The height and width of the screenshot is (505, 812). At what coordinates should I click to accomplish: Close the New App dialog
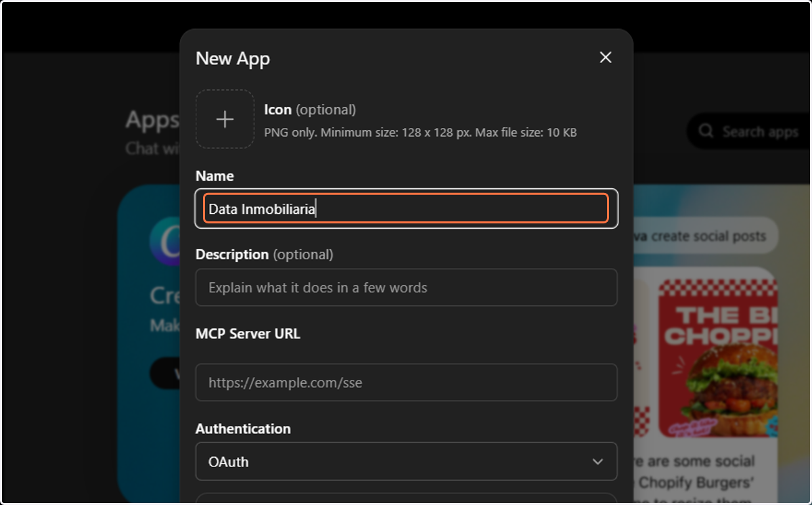pyautogui.click(x=606, y=58)
